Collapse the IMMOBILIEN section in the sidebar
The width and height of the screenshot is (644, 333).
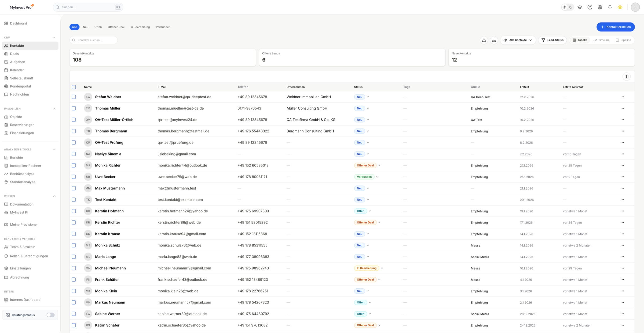coord(54,108)
